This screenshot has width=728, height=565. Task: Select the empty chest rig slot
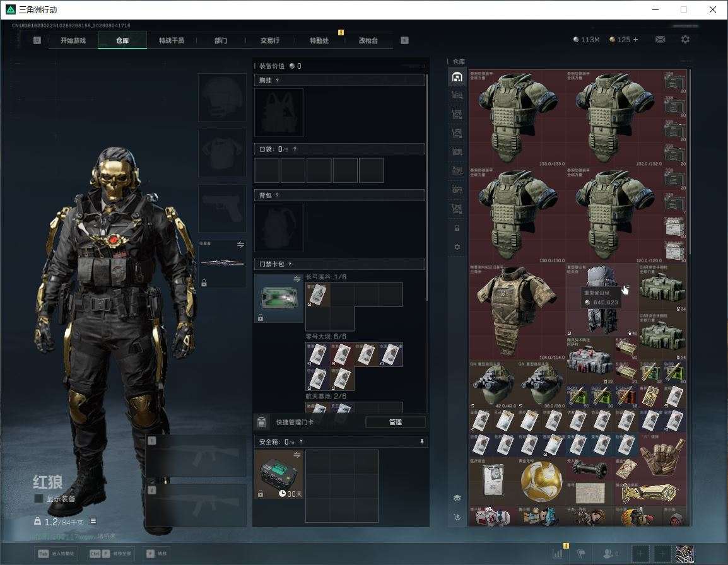[x=279, y=112]
